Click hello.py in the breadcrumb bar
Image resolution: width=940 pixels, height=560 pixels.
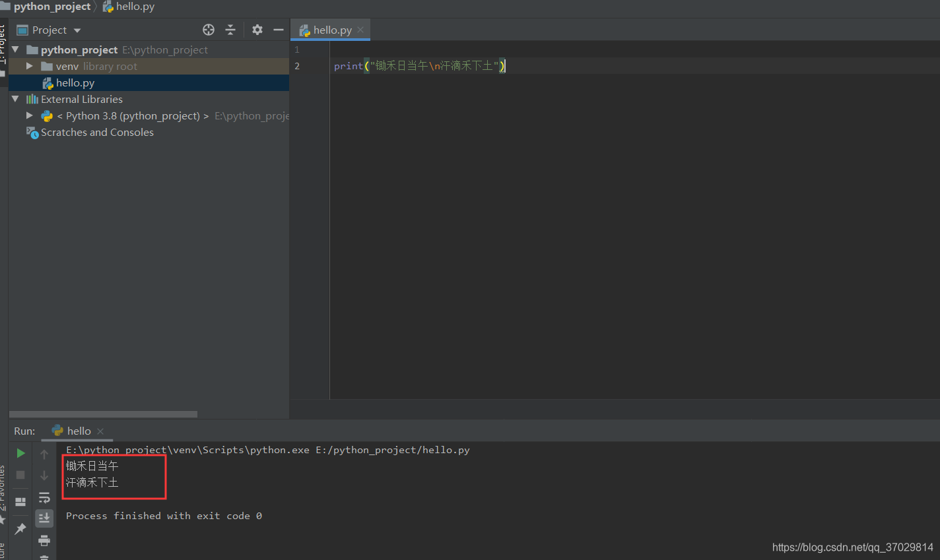(135, 7)
